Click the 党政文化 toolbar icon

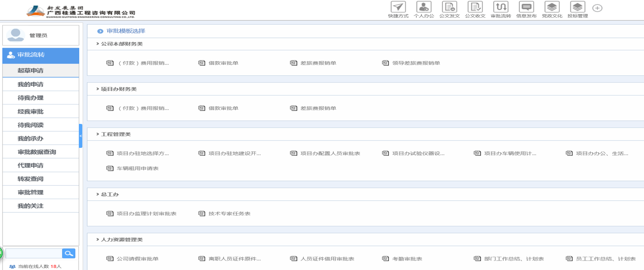click(x=552, y=7)
